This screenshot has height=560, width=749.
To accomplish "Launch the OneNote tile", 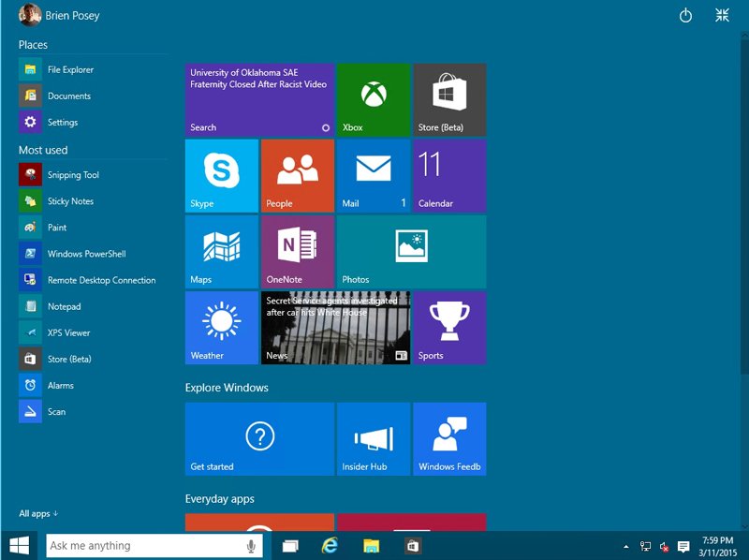I will 298,252.
